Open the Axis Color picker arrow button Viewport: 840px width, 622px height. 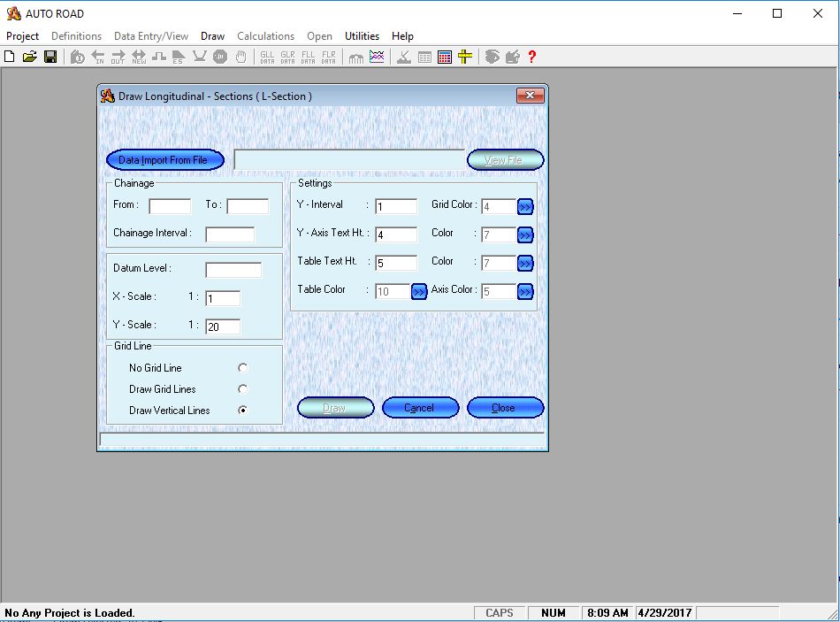tap(525, 292)
